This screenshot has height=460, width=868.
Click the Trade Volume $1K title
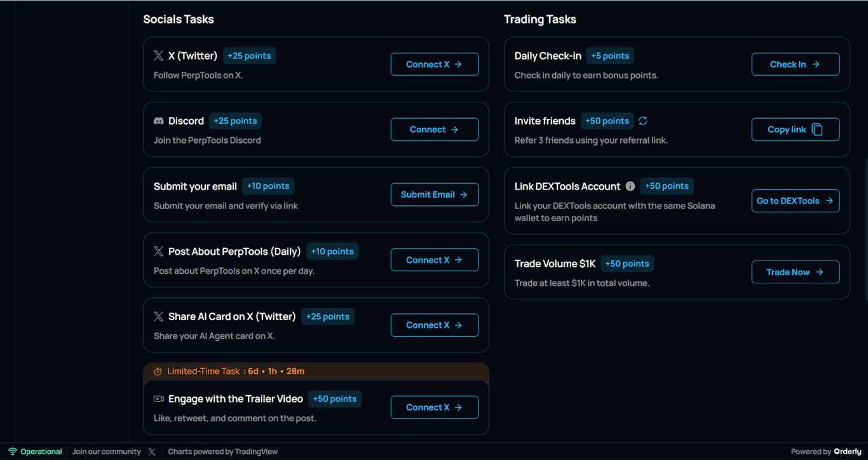(x=555, y=264)
